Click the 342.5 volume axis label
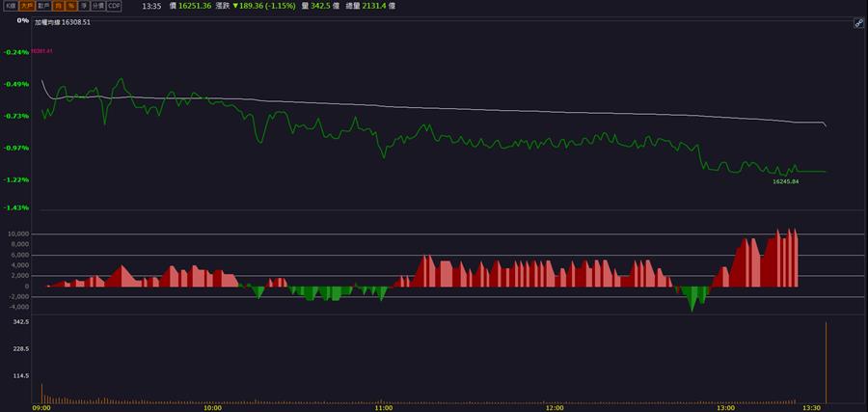The width and height of the screenshot is (868, 412). tap(21, 321)
